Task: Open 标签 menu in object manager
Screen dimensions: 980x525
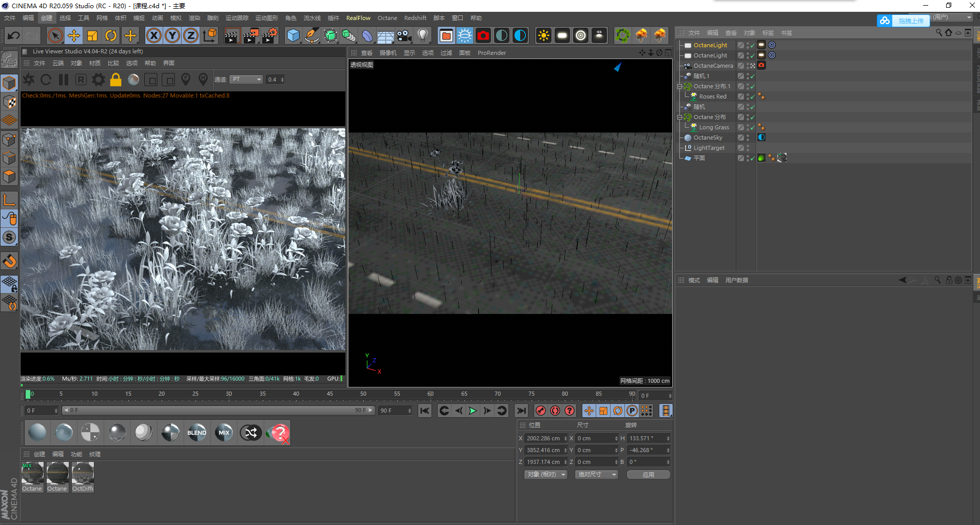Action: point(768,33)
